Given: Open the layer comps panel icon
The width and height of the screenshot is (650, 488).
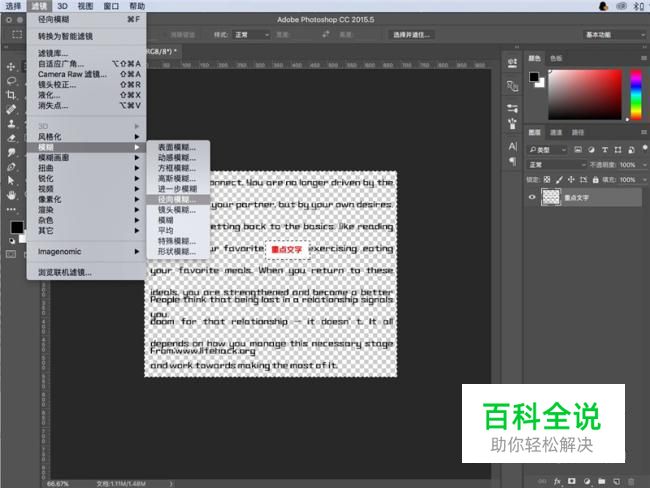Looking at the screenshot, I should 512,86.
